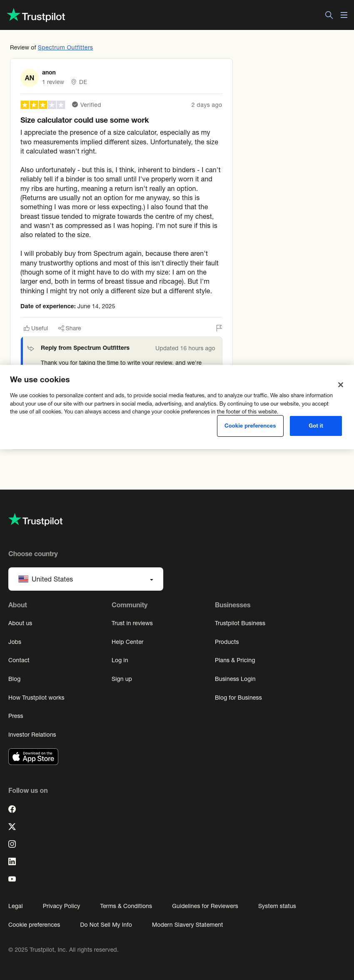Visit Trustpilot's X profile

click(12, 827)
